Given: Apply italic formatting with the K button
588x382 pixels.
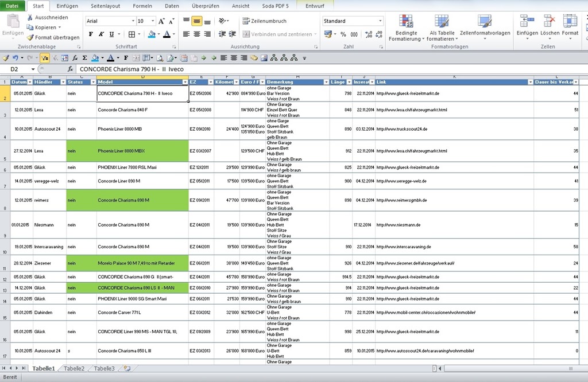Looking at the screenshot, I should (101, 34).
